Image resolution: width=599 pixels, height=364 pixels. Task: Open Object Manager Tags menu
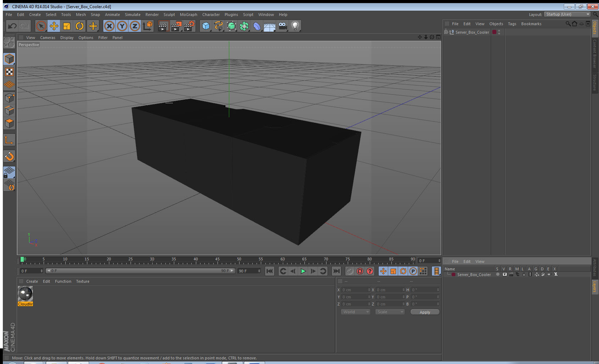512,24
